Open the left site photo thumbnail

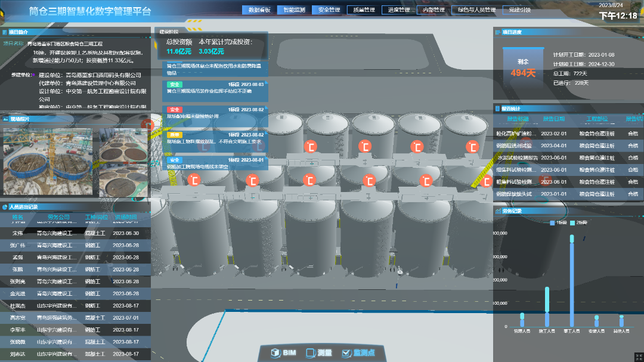pyautogui.click(x=49, y=160)
